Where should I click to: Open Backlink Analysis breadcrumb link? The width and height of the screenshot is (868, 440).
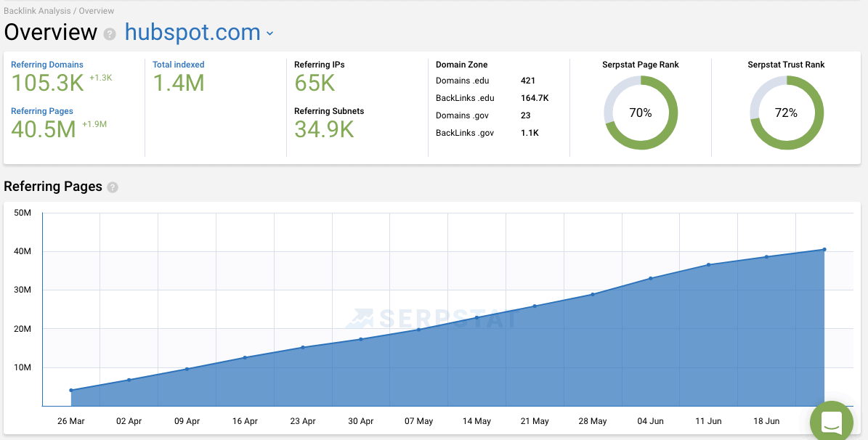[38, 10]
